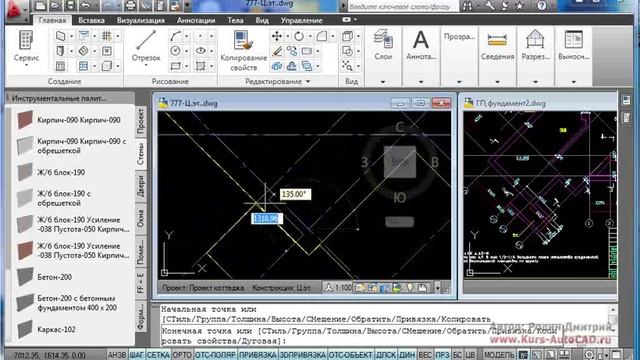Screen dimensions: 640x360
Task: Open the Двери palette tab
Action: [140, 186]
